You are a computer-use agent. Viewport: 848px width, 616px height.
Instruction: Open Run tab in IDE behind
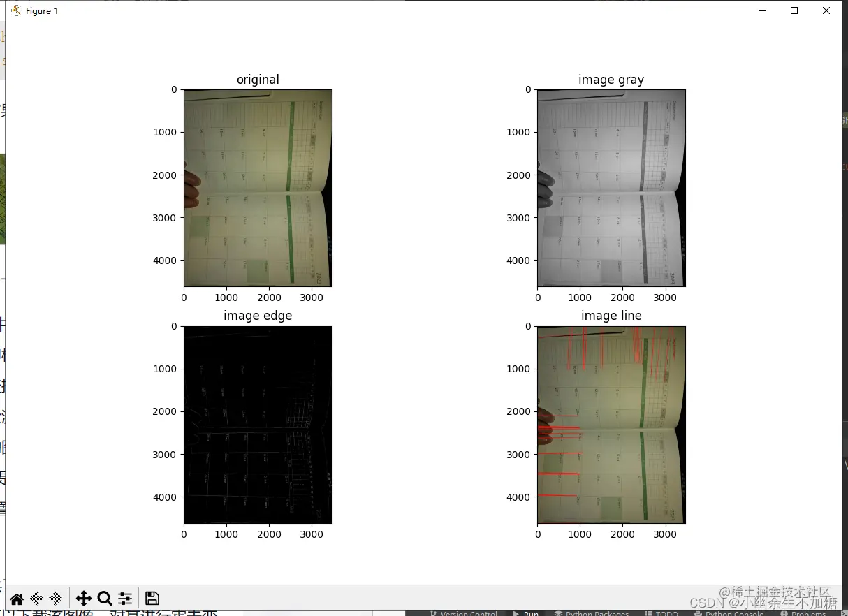(527, 613)
